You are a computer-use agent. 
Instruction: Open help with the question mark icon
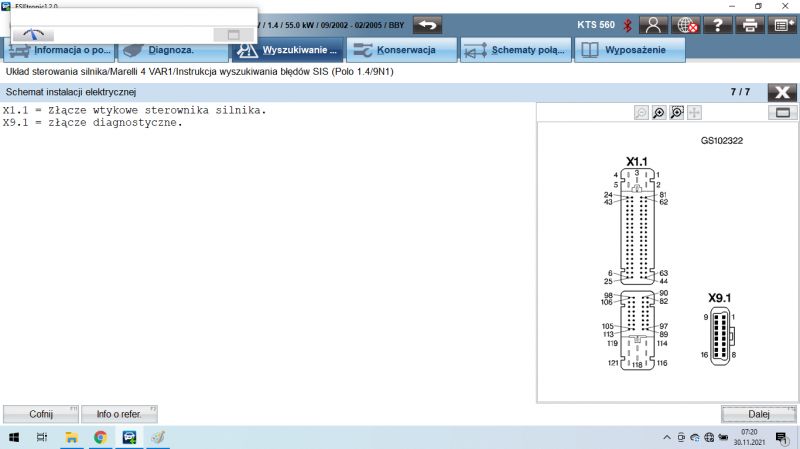pos(718,24)
